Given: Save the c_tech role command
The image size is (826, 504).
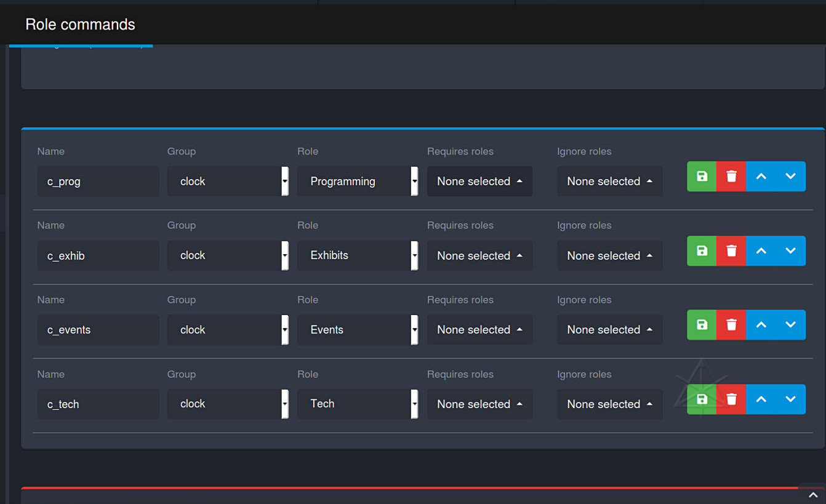Looking at the screenshot, I should tap(702, 399).
